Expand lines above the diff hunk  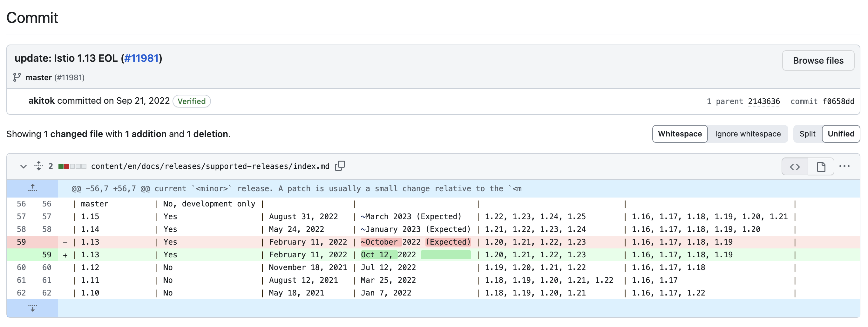click(x=32, y=188)
